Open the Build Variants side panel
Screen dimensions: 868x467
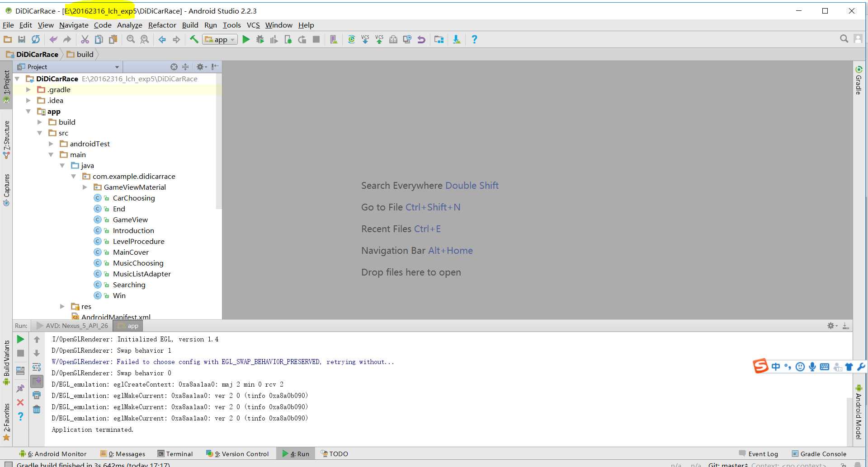tap(6, 363)
